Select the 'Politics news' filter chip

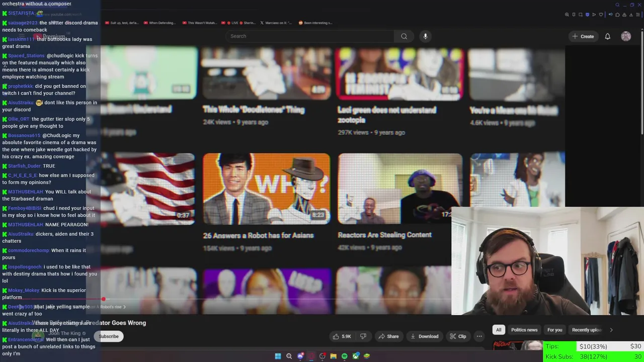click(524, 330)
